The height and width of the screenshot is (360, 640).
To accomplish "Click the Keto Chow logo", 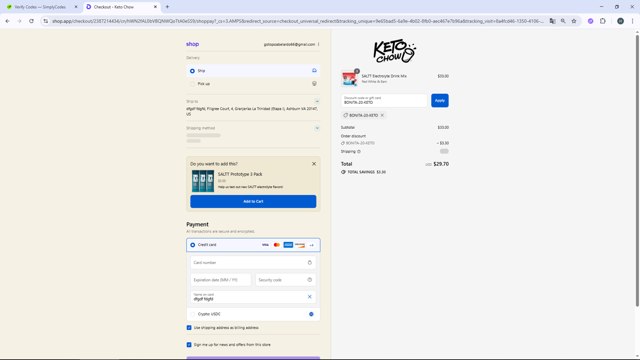I will click(x=394, y=51).
